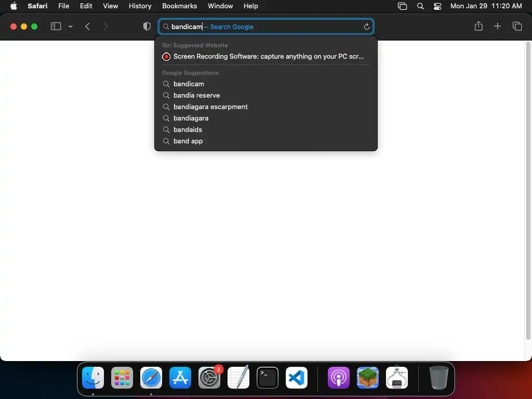Open App Store from the Dock
The width and height of the screenshot is (532, 399).
[180, 378]
